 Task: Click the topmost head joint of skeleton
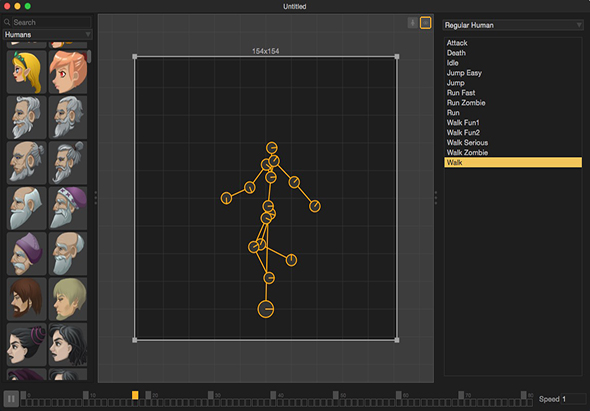pyautogui.click(x=272, y=148)
